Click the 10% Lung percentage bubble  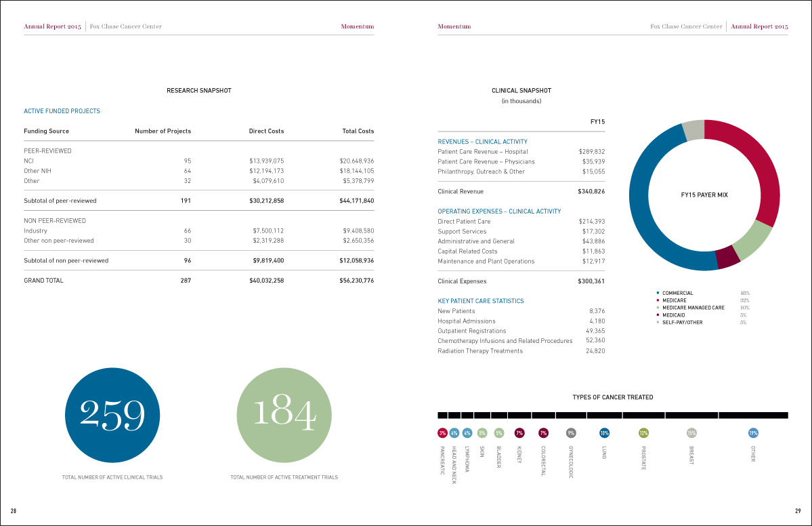coord(604,432)
